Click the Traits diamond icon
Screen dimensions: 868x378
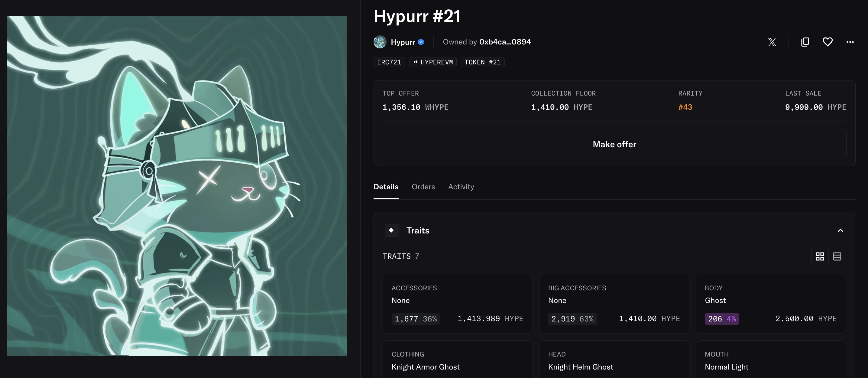click(x=390, y=230)
